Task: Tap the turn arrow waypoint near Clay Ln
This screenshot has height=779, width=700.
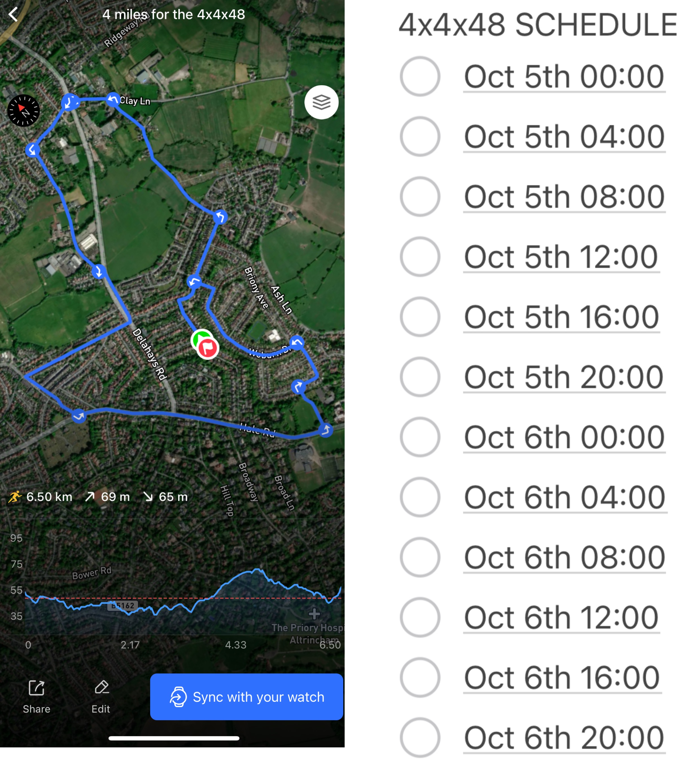Action: click(x=113, y=99)
